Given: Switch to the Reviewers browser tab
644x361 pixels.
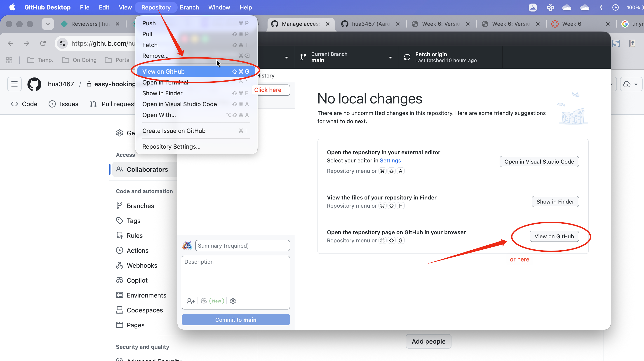Looking at the screenshot, I should click(90, 24).
